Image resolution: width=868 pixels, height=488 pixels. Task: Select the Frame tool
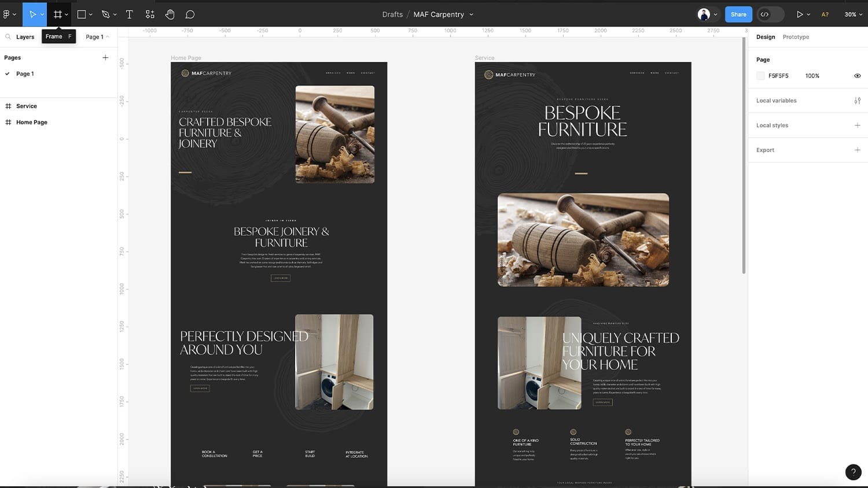point(57,14)
